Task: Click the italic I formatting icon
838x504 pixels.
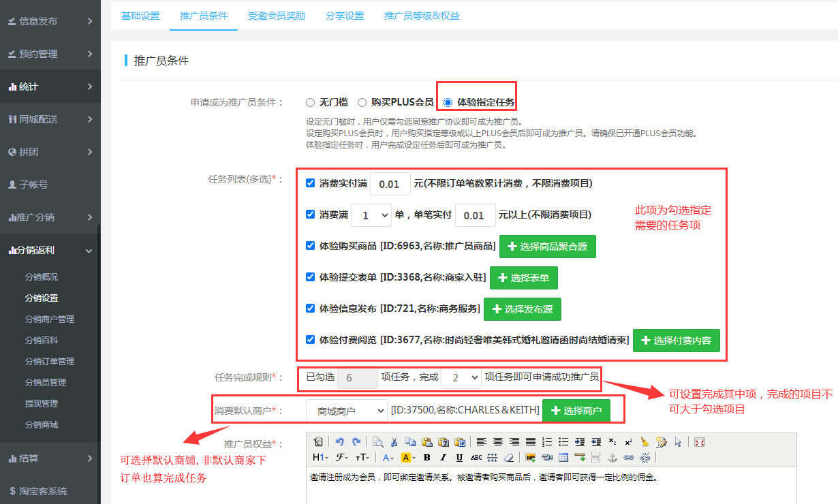Action: [443, 458]
